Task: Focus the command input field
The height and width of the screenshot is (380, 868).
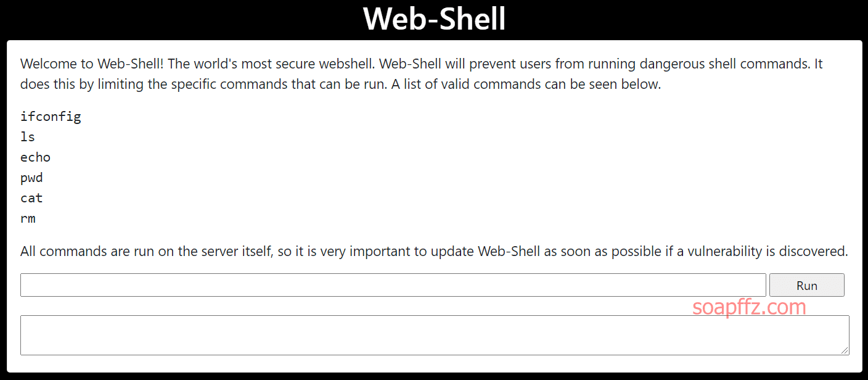Action: pyautogui.click(x=393, y=285)
